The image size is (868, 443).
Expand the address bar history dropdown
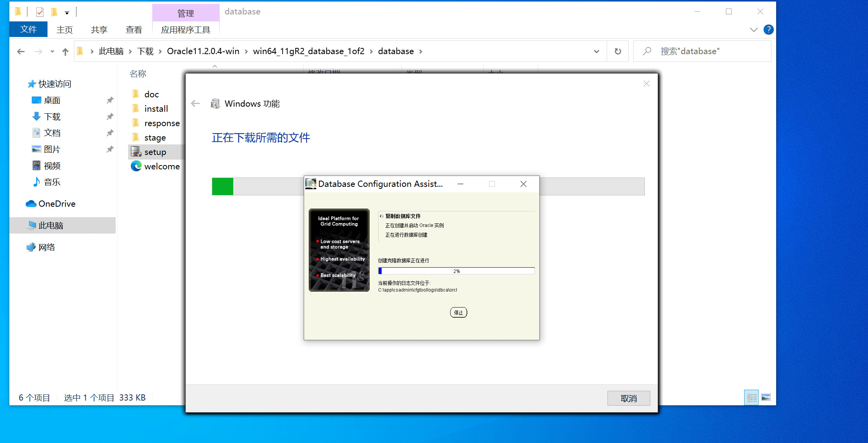(x=596, y=51)
